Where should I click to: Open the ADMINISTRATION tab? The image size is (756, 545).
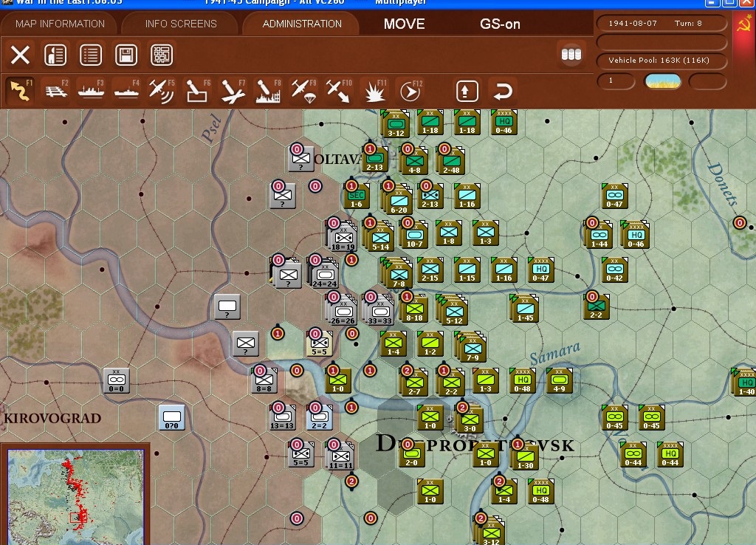coord(302,24)
